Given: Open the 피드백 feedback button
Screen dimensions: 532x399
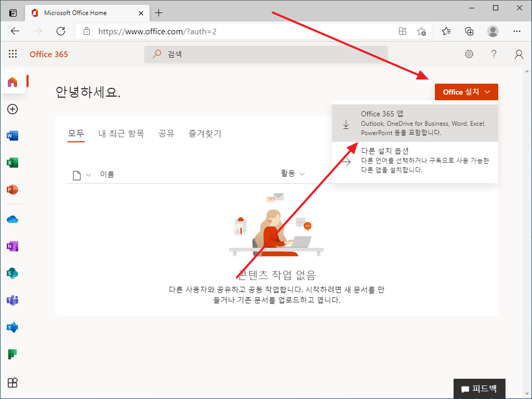Looking at the screenshot, I should [480, 389].
